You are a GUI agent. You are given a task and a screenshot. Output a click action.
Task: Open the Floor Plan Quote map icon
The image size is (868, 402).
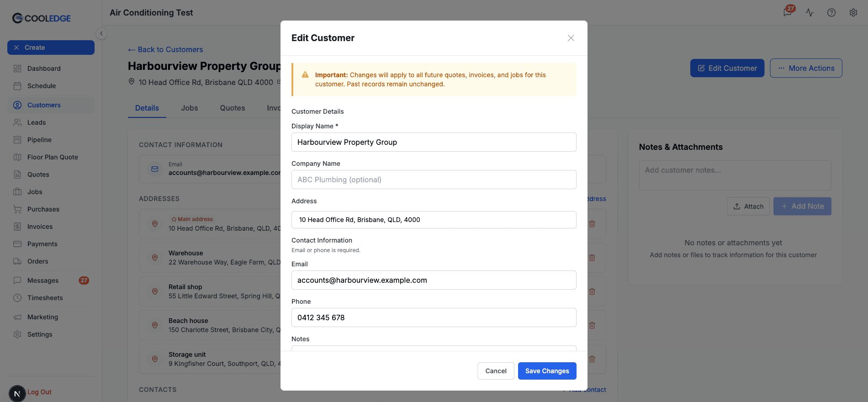point(17,157)
